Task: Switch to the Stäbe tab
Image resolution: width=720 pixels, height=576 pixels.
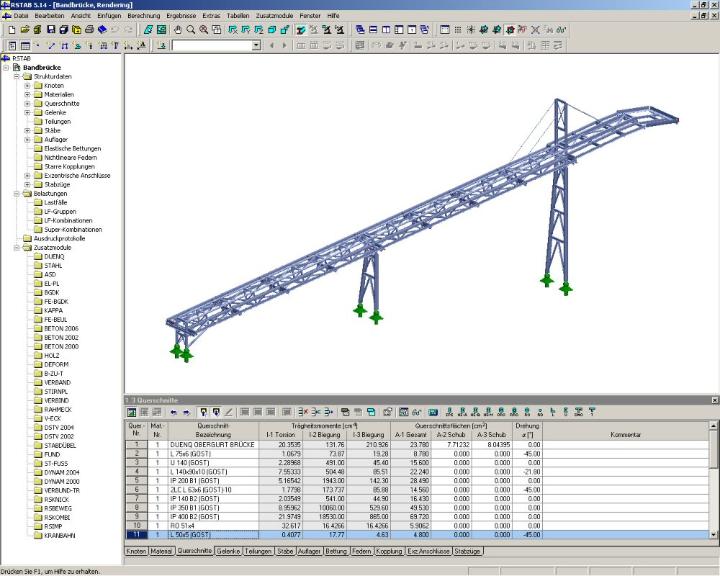Action: point(285,551)
